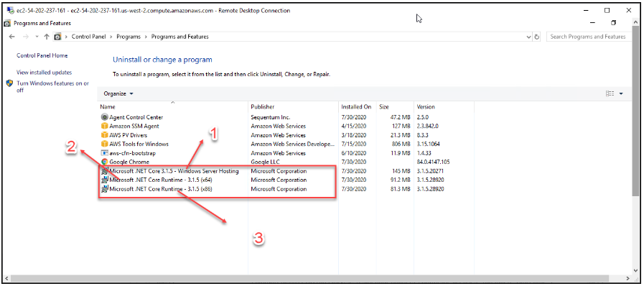
Task: Click the Google Chrome icon in list
Action: coord(104,162)
